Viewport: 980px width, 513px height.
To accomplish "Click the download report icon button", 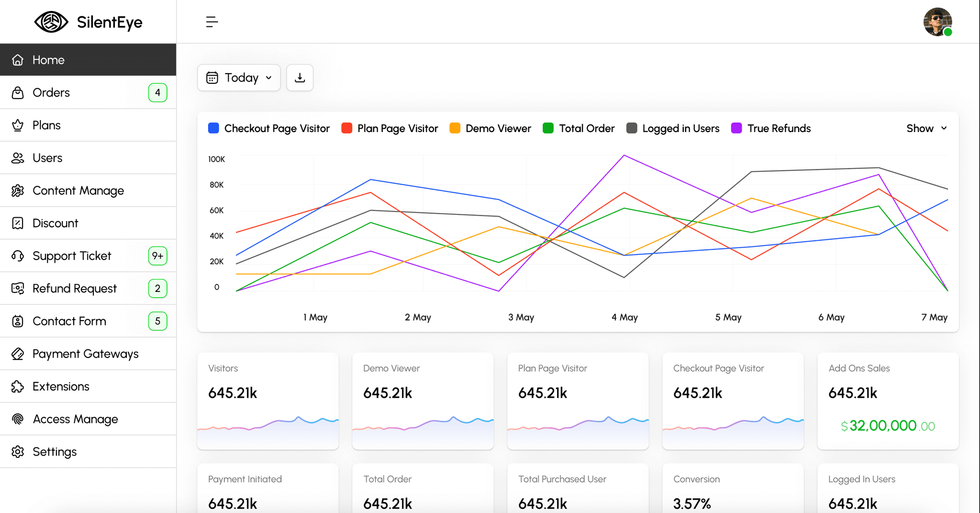I will tap(300, 78).
